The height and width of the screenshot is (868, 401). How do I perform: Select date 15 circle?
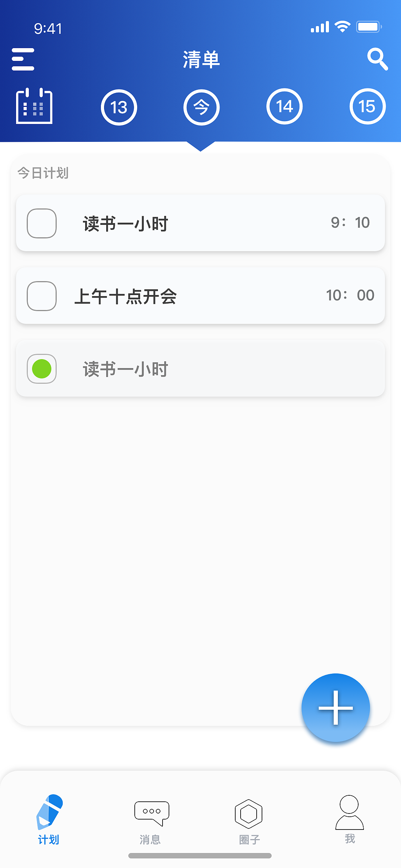point(367,107)
